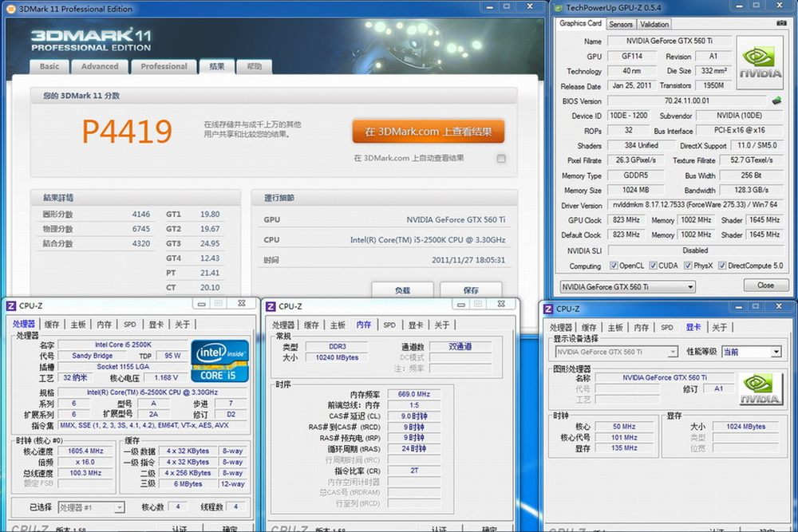
Task: Click the 负载 load button in 3DMark
Action: pyautogui.click(x=402, y=290)
